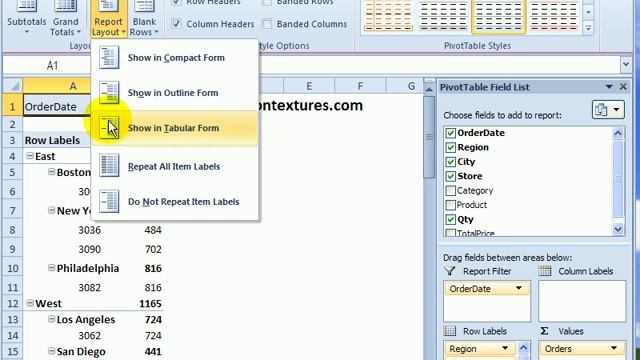Image resolution: width=640 pixels, height=360 pixels.
Task: Toggle the Banded Columns checkbox
Action: pos(267,24)
